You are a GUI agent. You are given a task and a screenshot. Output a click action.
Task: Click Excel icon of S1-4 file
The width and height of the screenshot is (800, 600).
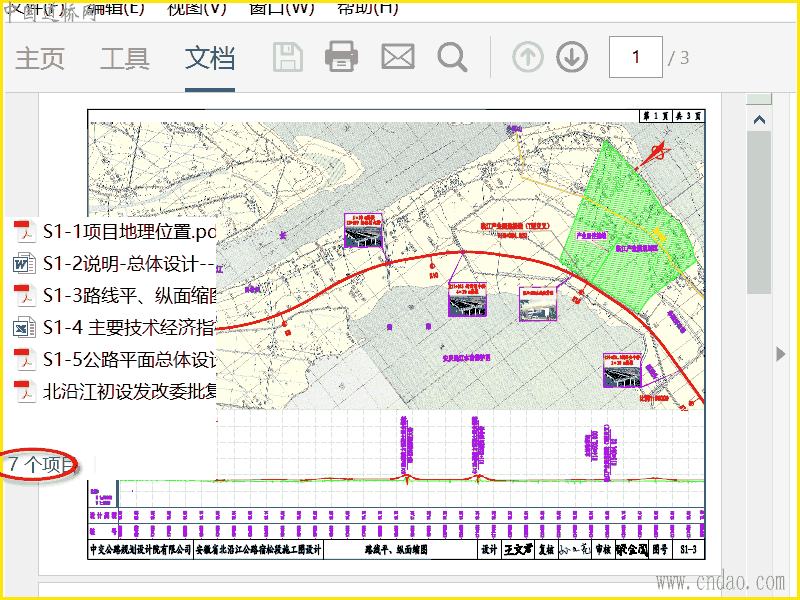pyautogui.click(x=24, y=328)
